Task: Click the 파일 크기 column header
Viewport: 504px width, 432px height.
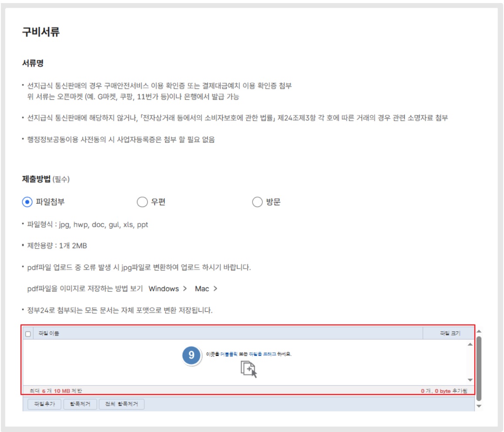Action: 448,334
